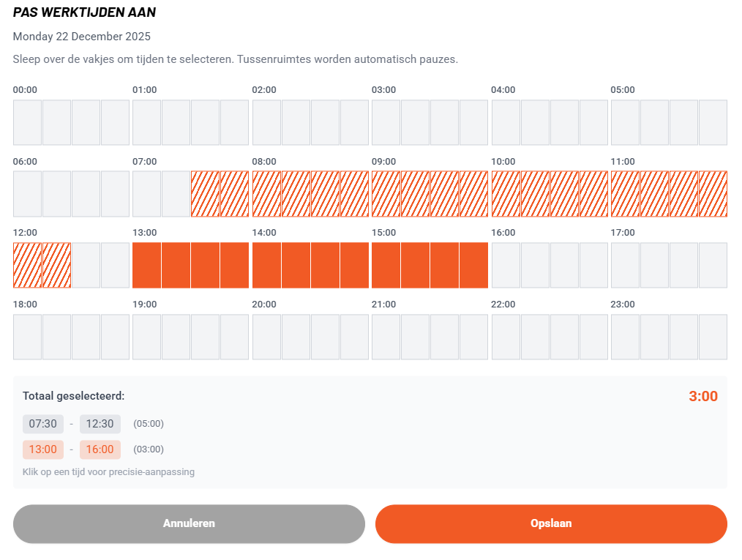Deselect the first solid orange slot under 13:00

click(x=146, y=265)
